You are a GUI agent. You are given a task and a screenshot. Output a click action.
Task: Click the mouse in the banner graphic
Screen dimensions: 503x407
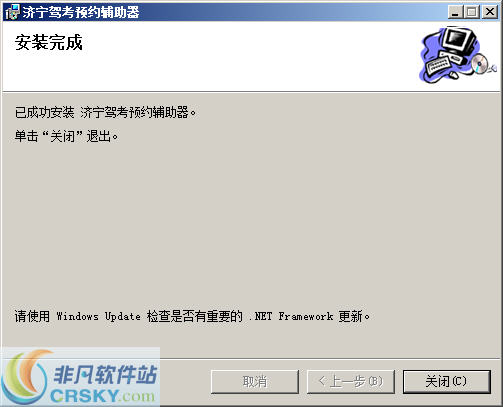[x=454, y=75]
